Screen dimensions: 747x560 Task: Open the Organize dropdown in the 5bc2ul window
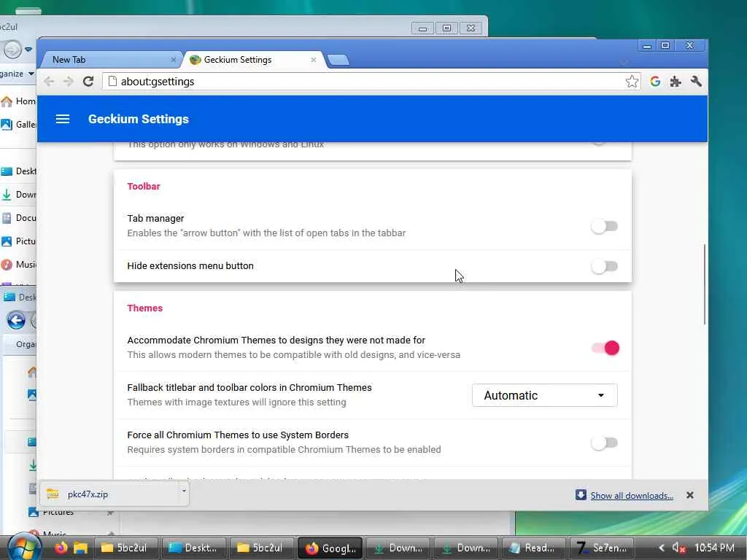pos(18,74)
